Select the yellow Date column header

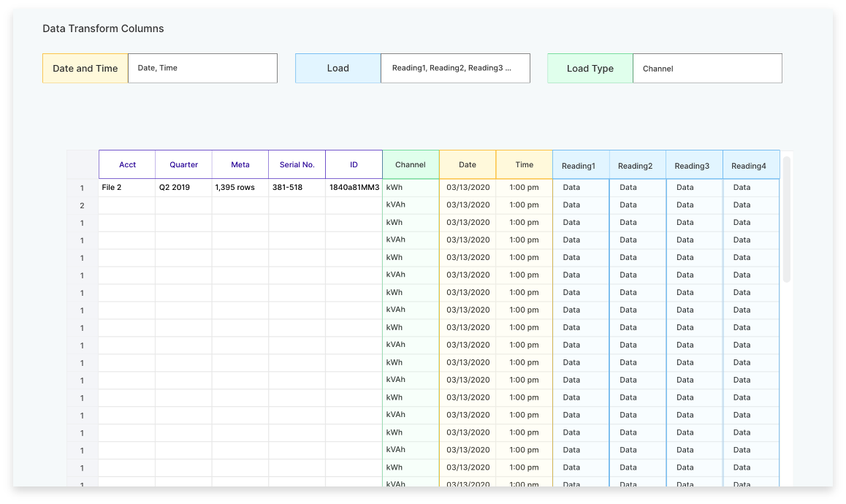point(468,165)
